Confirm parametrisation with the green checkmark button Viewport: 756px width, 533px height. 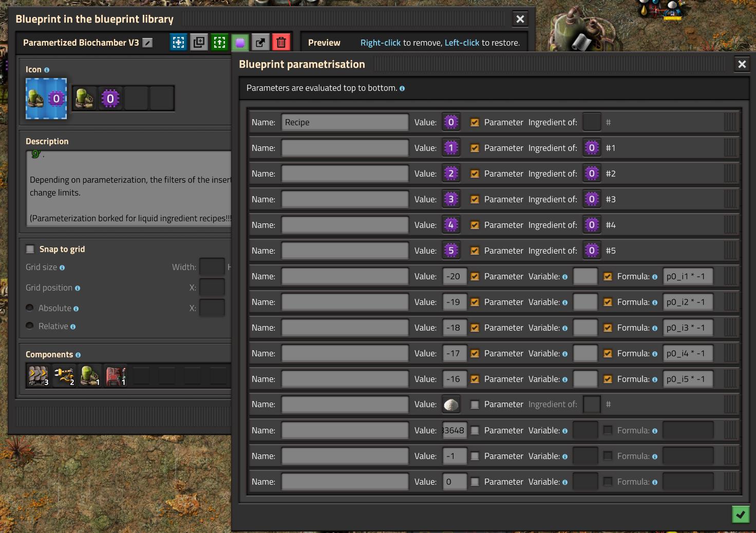(740, 514)
